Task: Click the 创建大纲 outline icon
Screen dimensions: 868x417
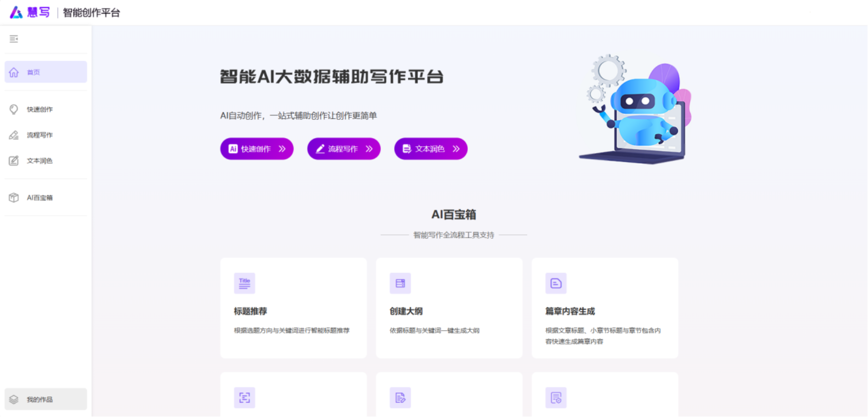Action: (400, 284)
